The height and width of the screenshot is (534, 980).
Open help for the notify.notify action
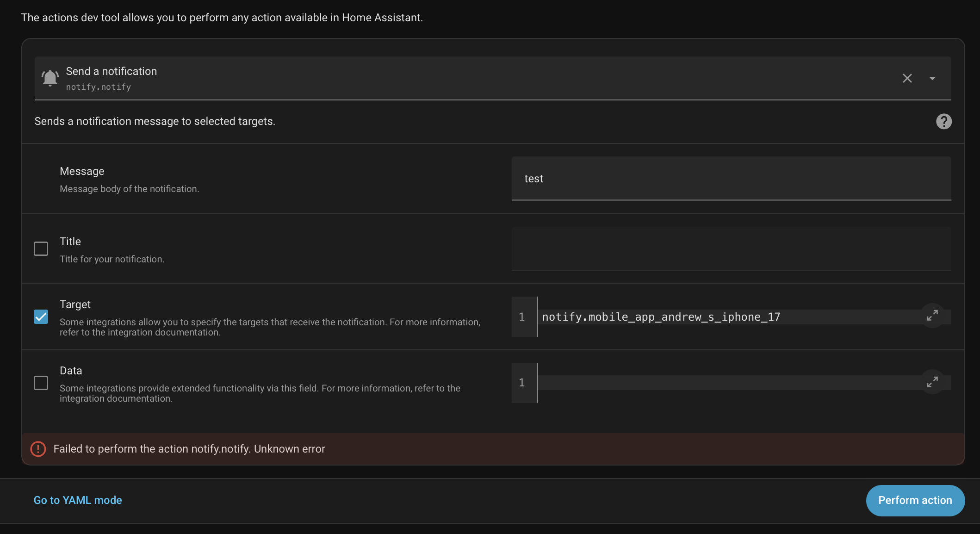[x=943, y=121]
